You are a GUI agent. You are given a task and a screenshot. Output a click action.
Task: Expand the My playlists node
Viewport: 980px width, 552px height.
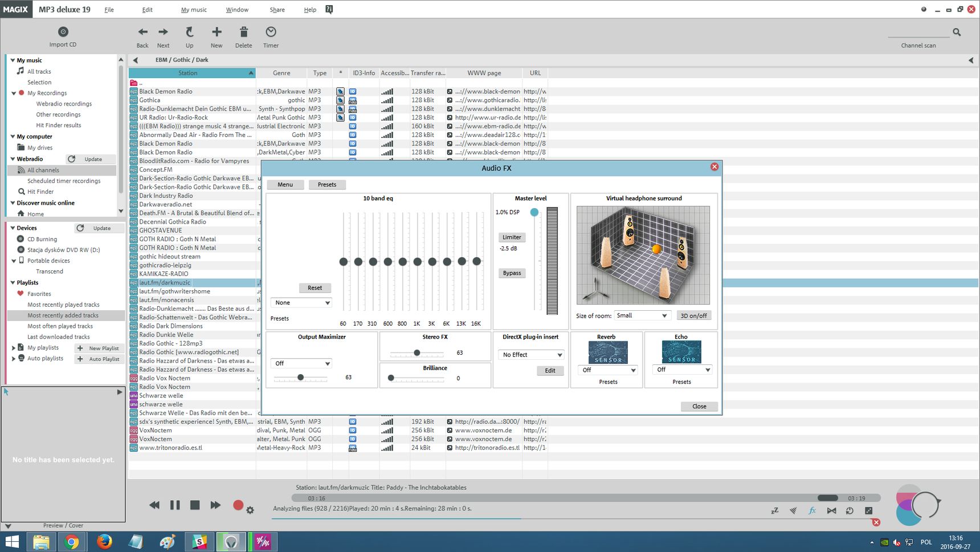point(14,348)
